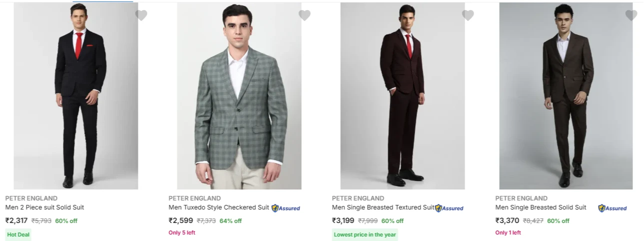Click the ₹2,317 price of first suit
The width and height of the screenshot is (644, 241).
click(16, 220)
